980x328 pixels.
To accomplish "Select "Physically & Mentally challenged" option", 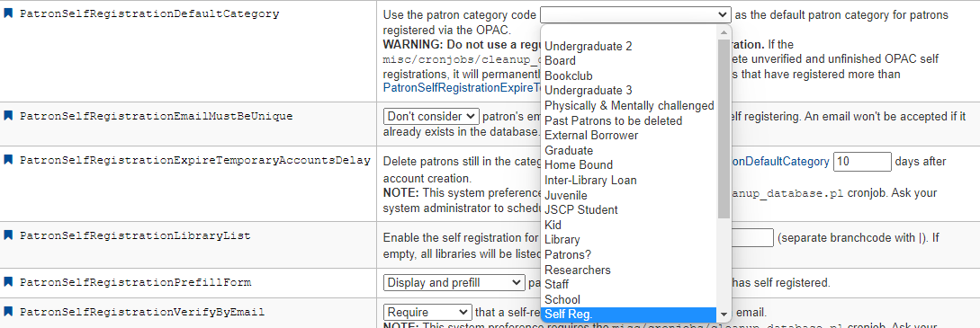I will (x=629, y=105).
